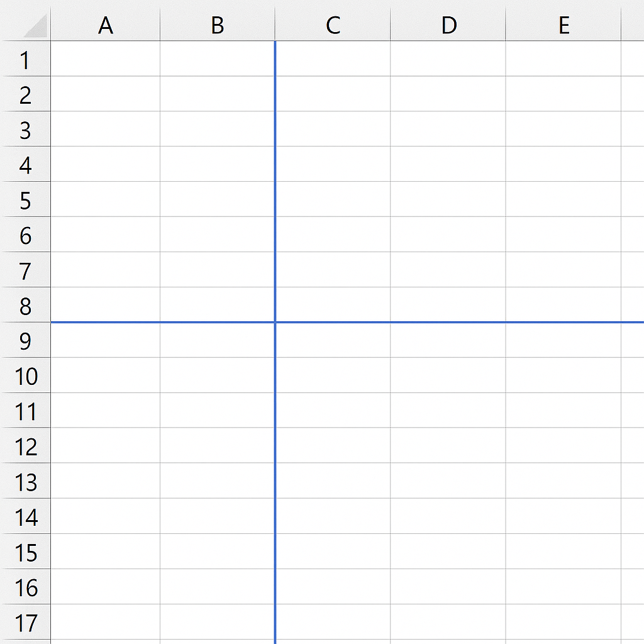Select row 12 header
Screen dimensions: 644x644
(25, 446)
